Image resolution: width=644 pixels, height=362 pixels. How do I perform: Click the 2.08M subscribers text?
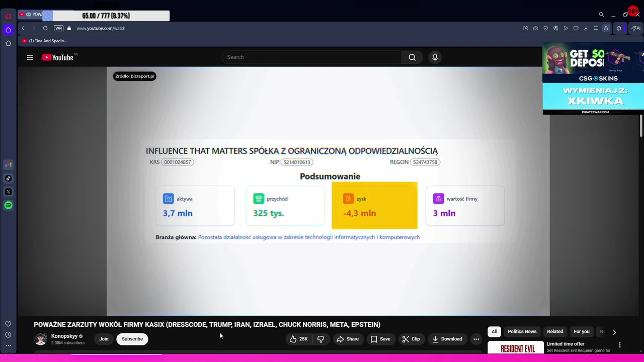(68, 343)
